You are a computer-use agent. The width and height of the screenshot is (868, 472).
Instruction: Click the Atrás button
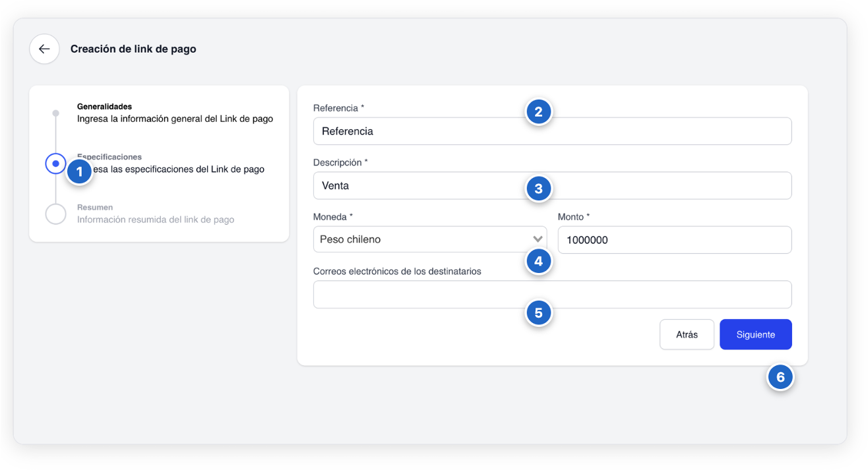click(x=687, y=335)
